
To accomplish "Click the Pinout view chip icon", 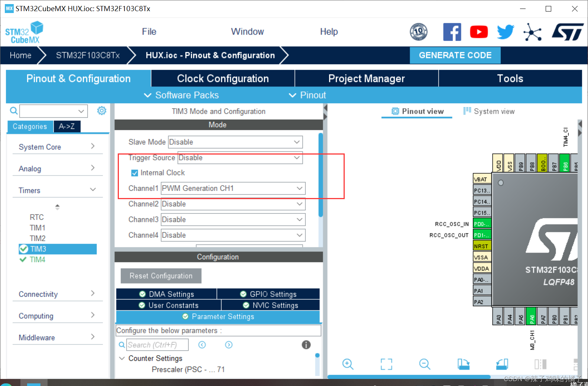I will 395,111.
